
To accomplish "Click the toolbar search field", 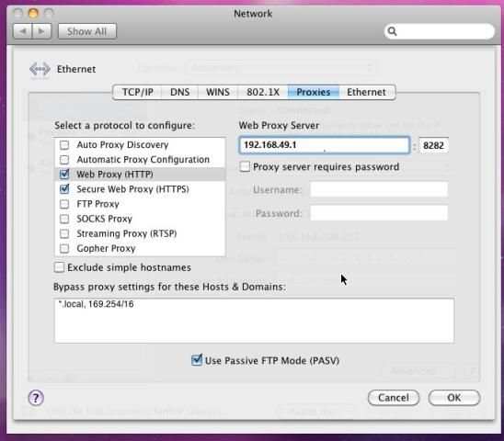I will 439,31.
